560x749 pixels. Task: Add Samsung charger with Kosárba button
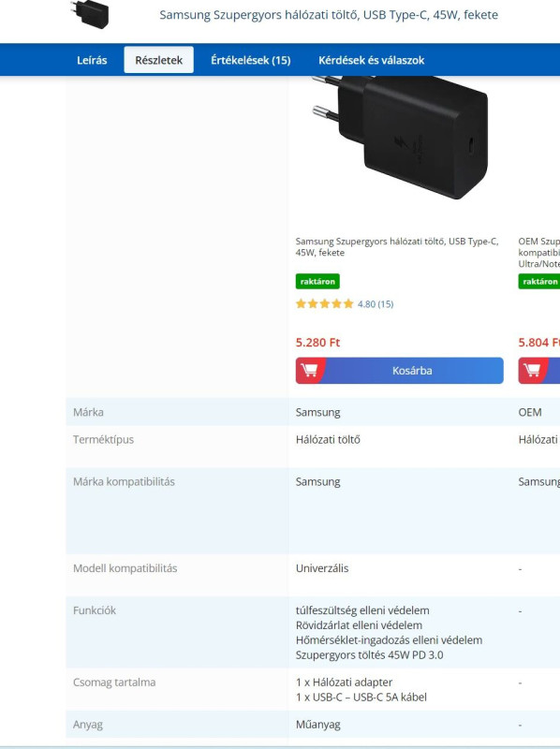(x=400, y=371)
